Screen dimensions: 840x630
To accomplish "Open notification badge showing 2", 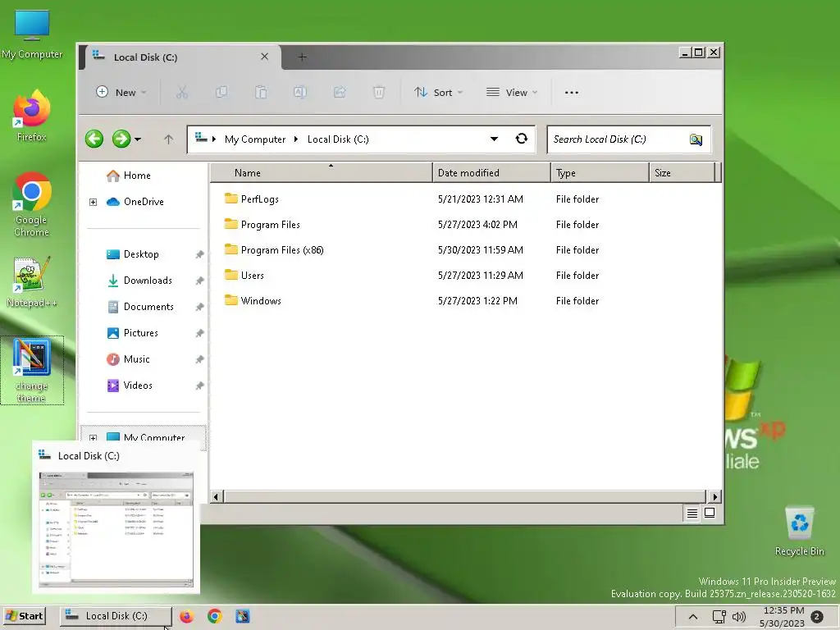I will (817, 617).
